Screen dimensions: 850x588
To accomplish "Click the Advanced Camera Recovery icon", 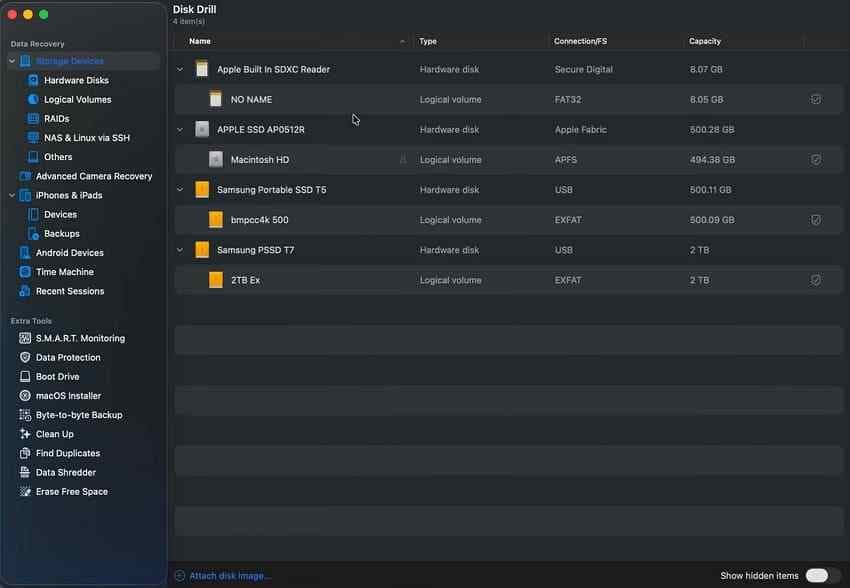I will click(25, 176).
